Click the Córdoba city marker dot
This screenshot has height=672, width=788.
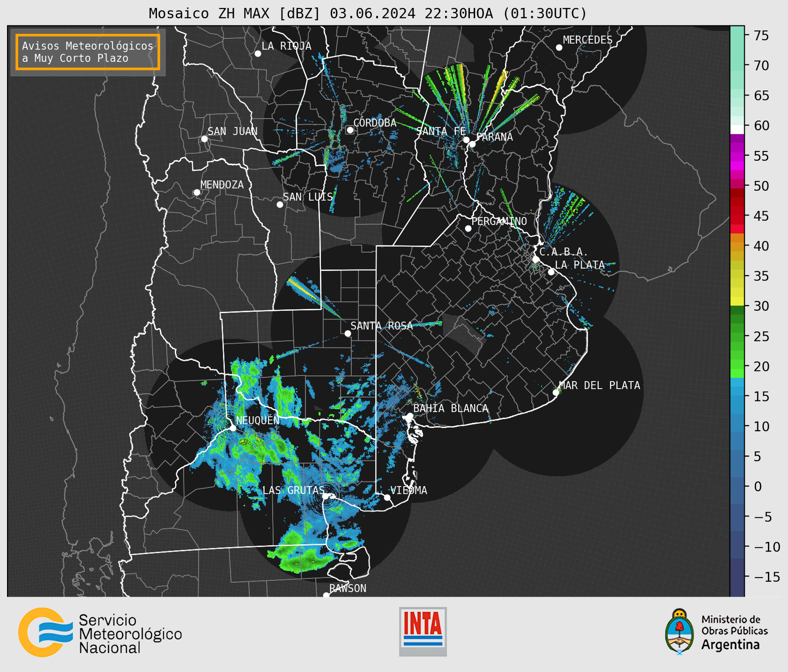pyautogui.click(x=350, y=130)
